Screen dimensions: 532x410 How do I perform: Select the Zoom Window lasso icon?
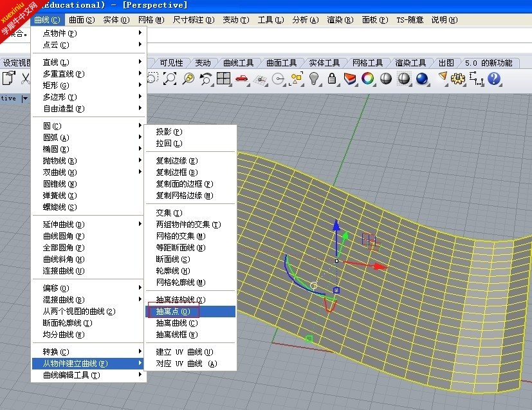click(x=152, y=79)
